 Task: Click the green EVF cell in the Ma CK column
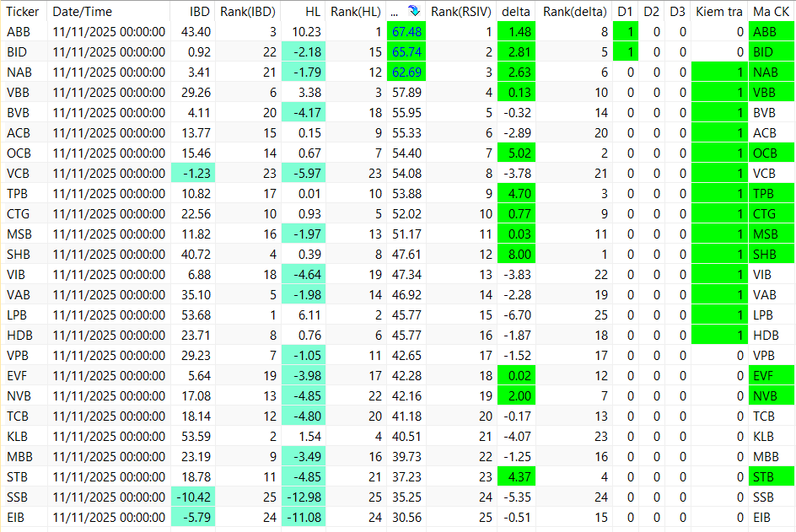pyautogui.click(x=772, y=376)
